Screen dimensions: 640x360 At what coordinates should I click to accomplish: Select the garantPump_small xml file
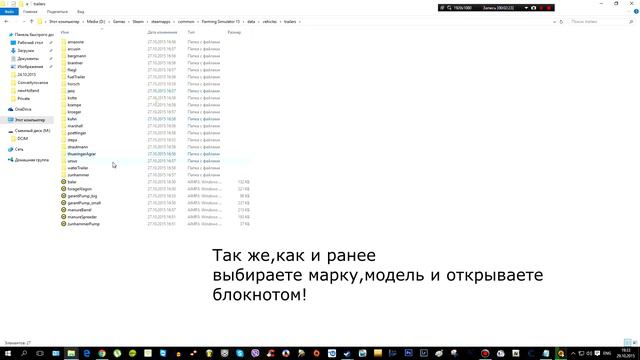coord(84,203)
